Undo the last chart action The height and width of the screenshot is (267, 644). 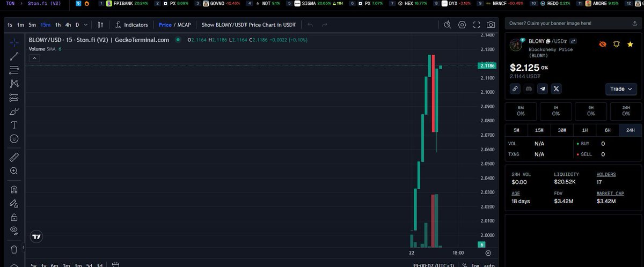tap(310, 25)
